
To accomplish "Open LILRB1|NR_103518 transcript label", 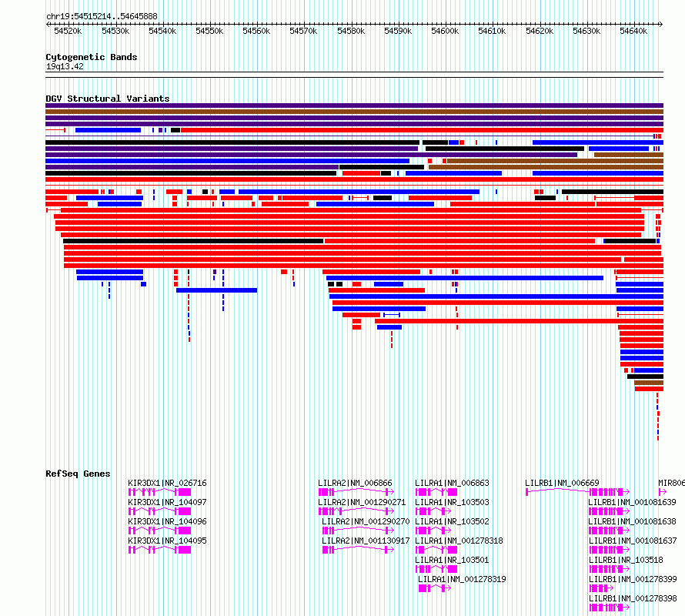I will tap(626, 560).
